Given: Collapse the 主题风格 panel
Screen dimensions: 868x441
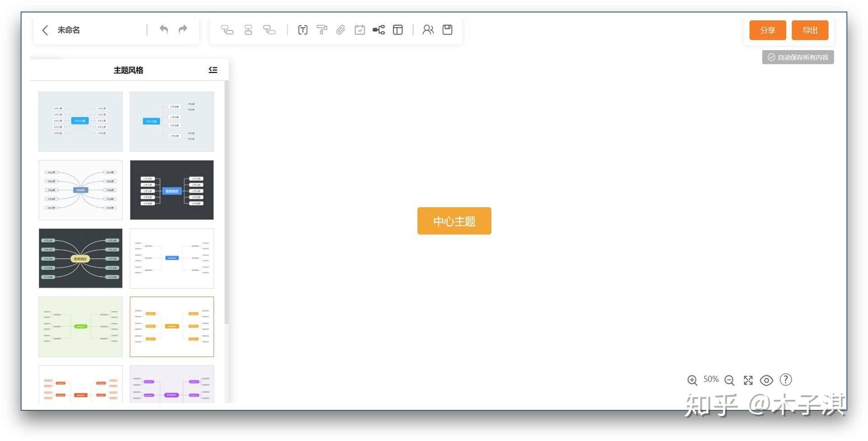Looking at the screenshot, I should tap(213, 70).
